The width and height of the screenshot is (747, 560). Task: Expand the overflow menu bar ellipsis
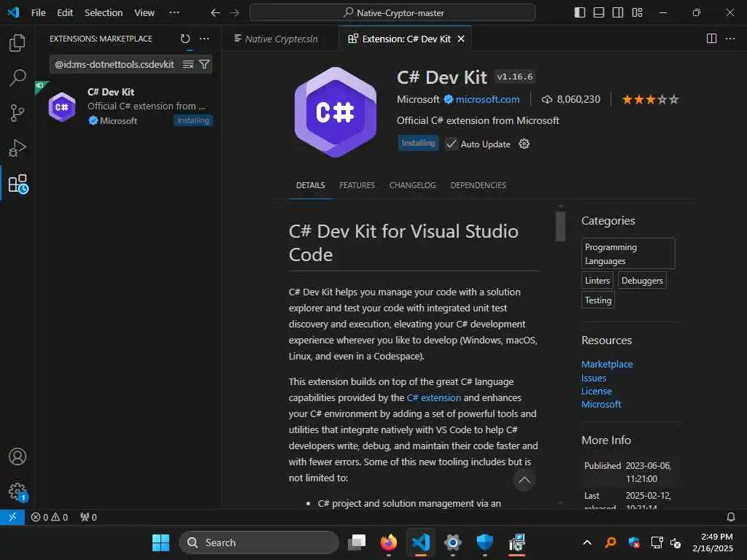tap(174, 13)
